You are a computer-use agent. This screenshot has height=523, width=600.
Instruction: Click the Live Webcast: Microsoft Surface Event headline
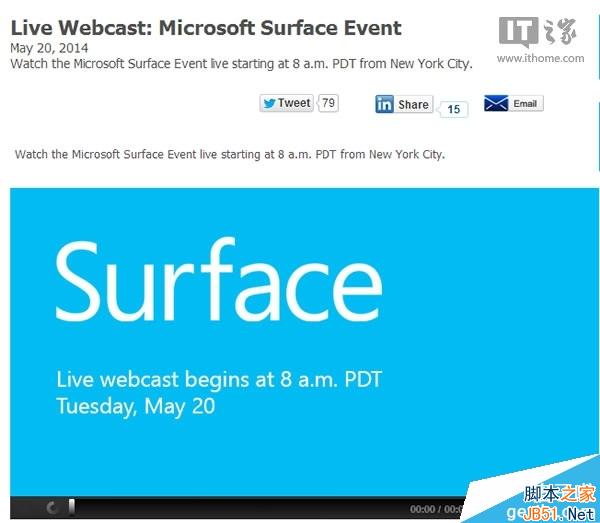coord(206,28)
